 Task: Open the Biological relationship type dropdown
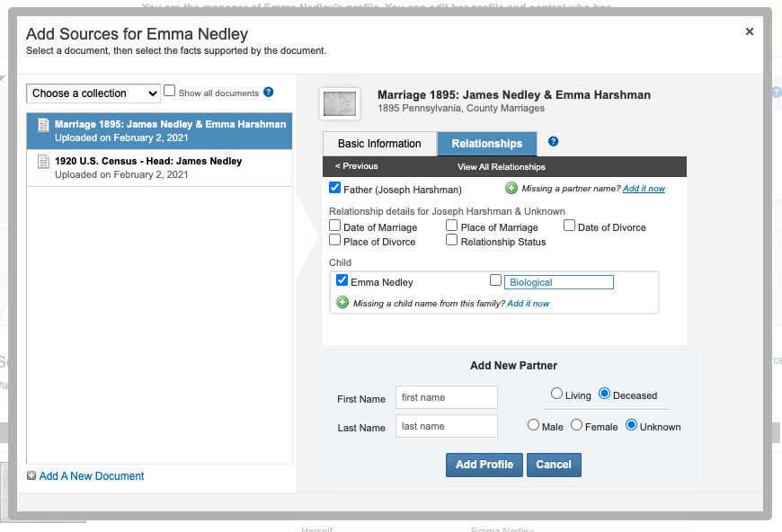tap(558, 282)
